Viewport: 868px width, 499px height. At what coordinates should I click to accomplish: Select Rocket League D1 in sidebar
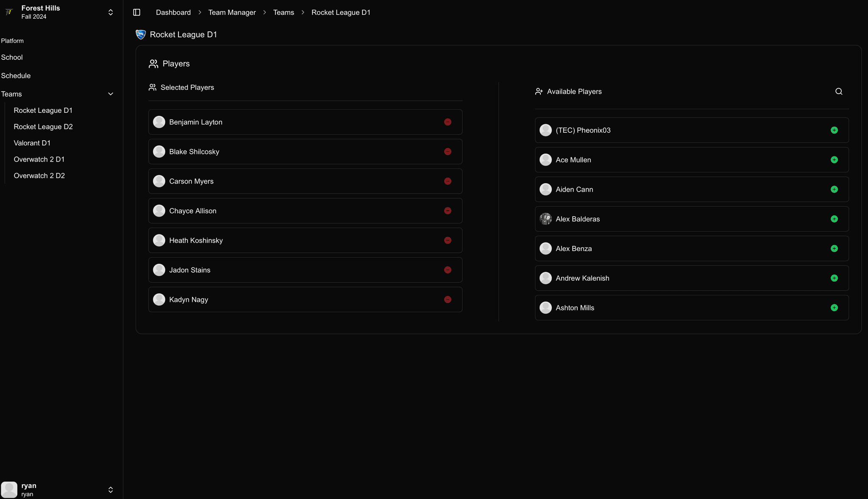(43, 110)
